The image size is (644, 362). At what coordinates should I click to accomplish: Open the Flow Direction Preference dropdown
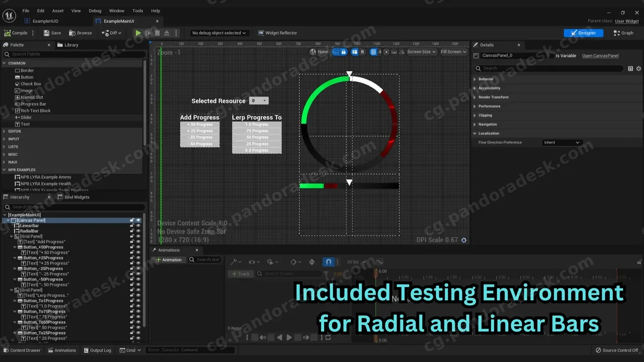coord(561,142)
